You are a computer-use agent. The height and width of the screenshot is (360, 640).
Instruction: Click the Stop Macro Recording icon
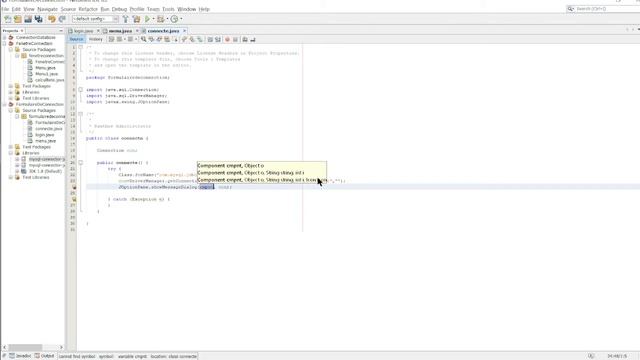coord(236,40)
